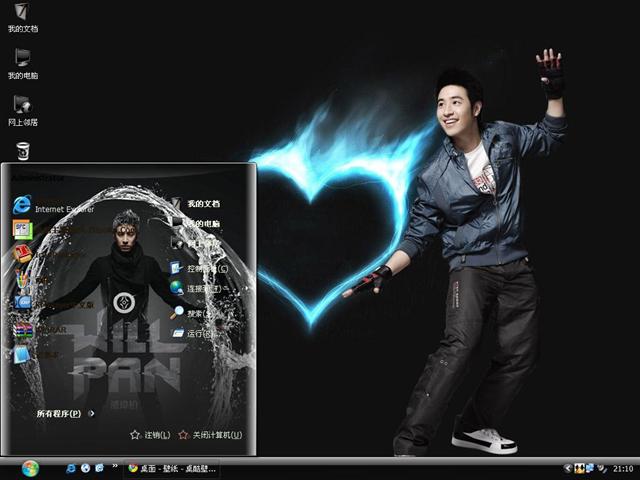
Task: Expand 所有程序(P) list
Action: 66,413
